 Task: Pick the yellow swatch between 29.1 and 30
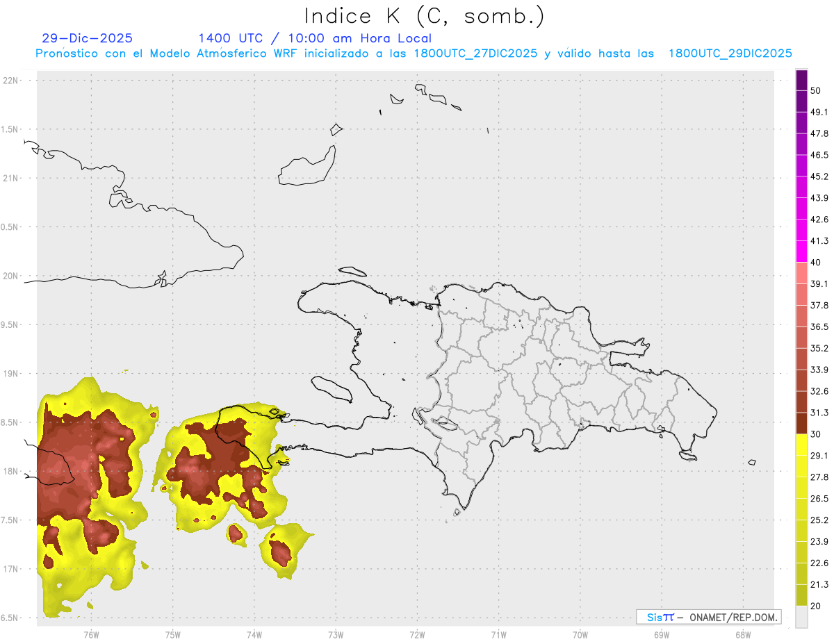tap(801, 445)
